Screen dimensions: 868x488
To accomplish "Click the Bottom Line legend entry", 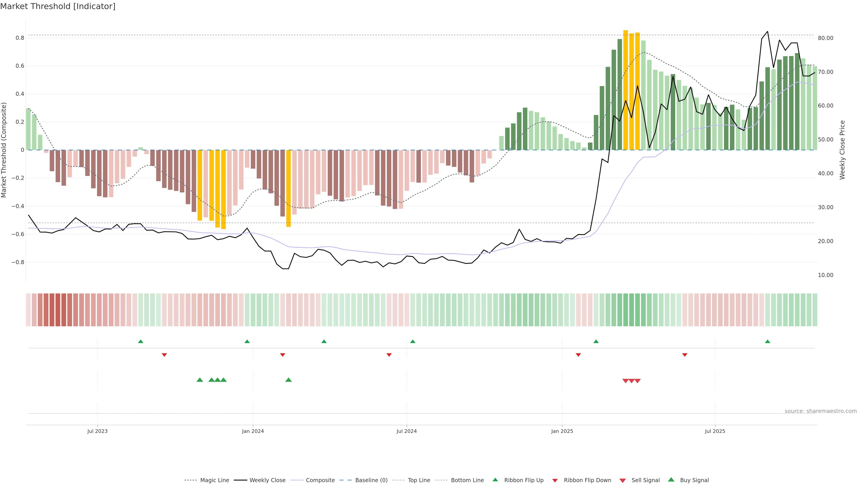I will (467, 480).
